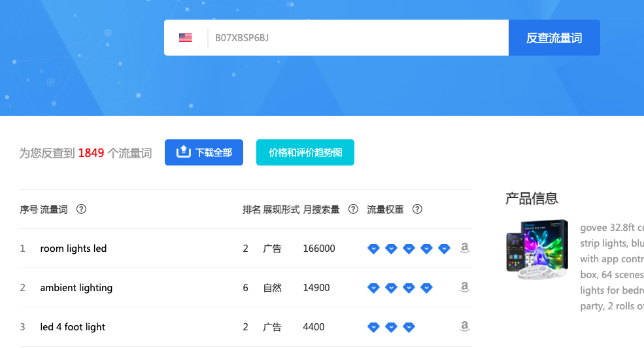This screenshot has height=348, width=644.
Task: Click Amazon icon for ambient lighting row
Action: tap(464, 287)
